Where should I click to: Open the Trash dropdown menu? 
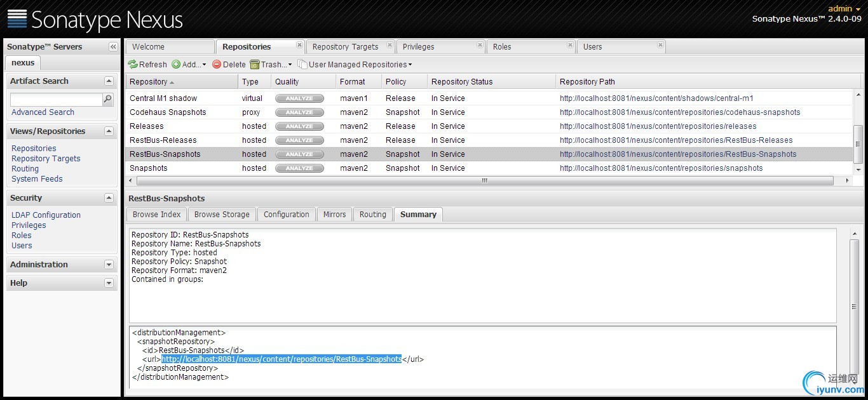pyautogui.click(x=271, y=64)
